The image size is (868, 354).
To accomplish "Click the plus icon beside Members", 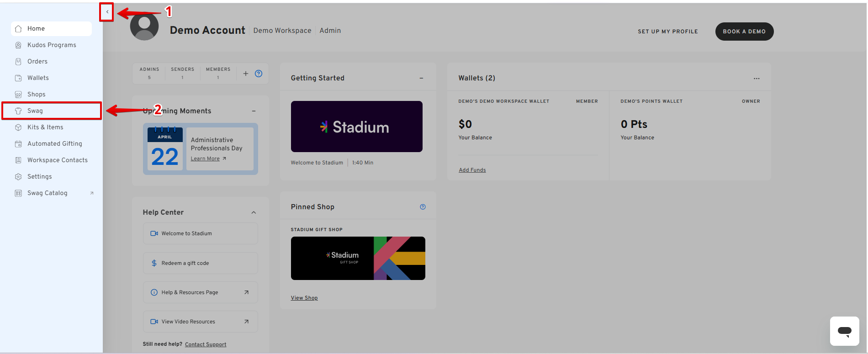I will tap(246, 74).
